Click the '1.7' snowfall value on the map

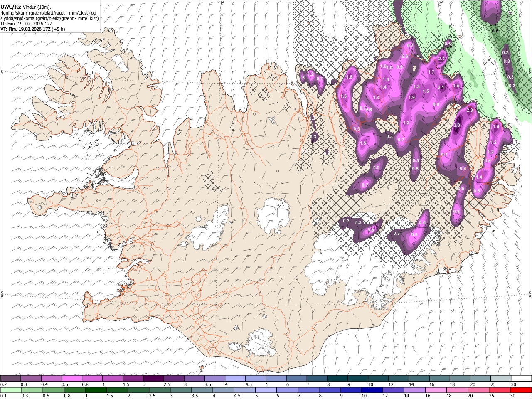pos(431,72)
